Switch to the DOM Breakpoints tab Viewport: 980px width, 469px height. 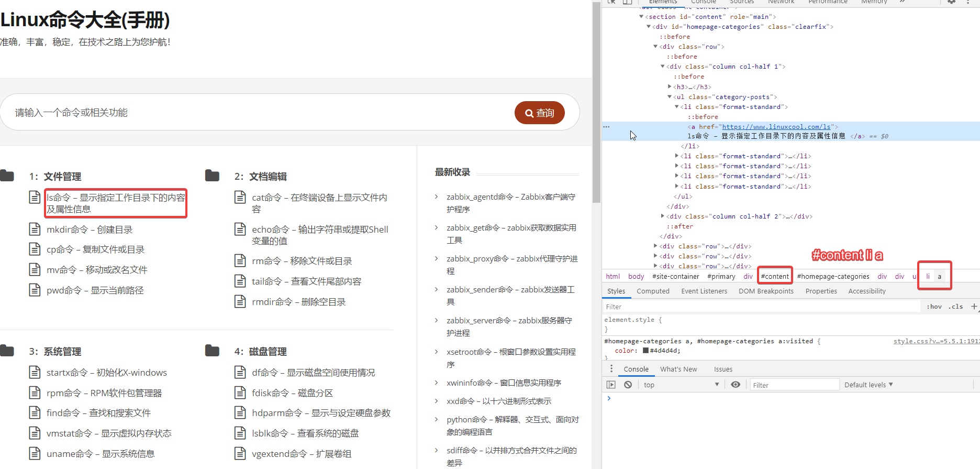point(766,291)
